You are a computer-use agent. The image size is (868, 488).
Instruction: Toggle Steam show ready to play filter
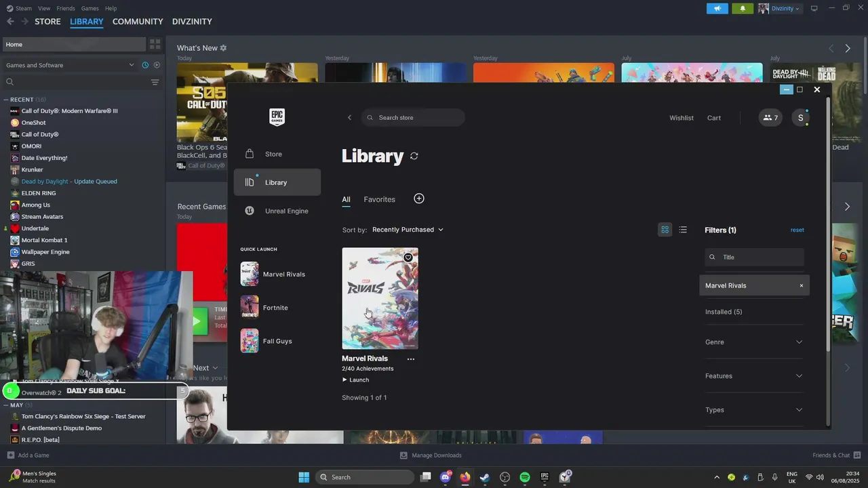(x=157, y=65)
